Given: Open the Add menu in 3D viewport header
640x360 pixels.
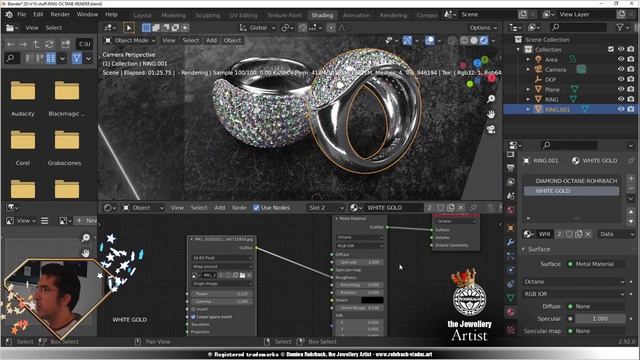Looking at the screenshot, I should pos(211,40).
